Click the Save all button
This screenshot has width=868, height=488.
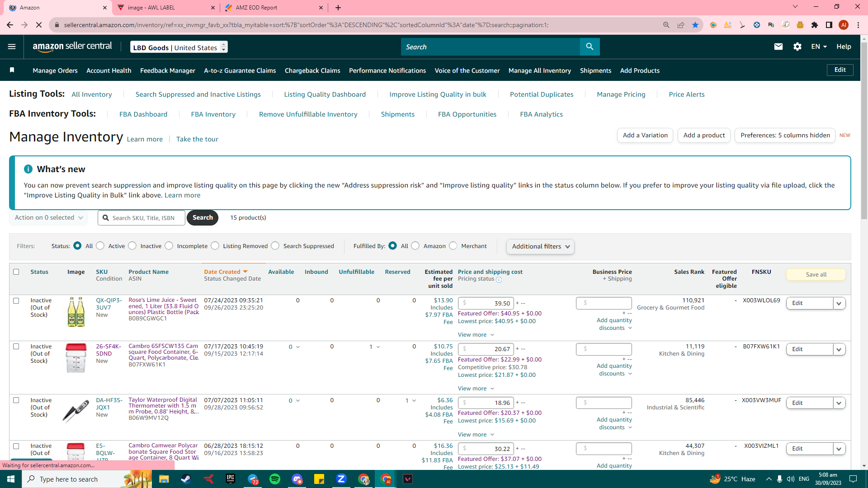816,274
